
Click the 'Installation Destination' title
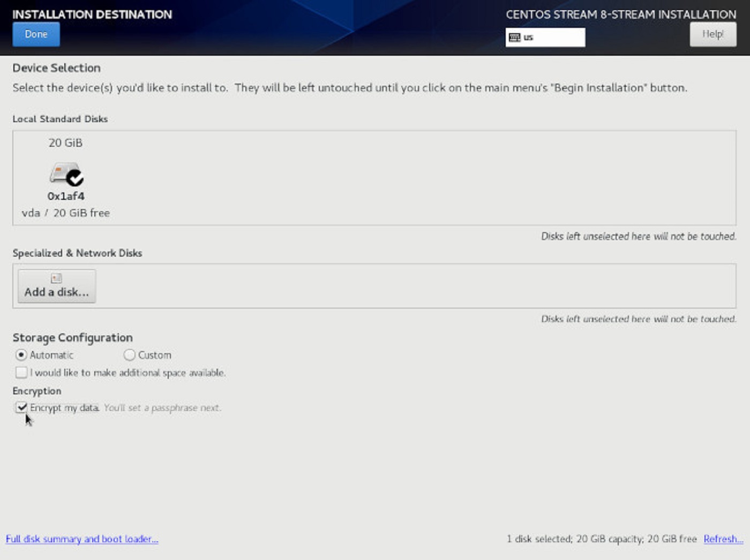tap(92, 14)
